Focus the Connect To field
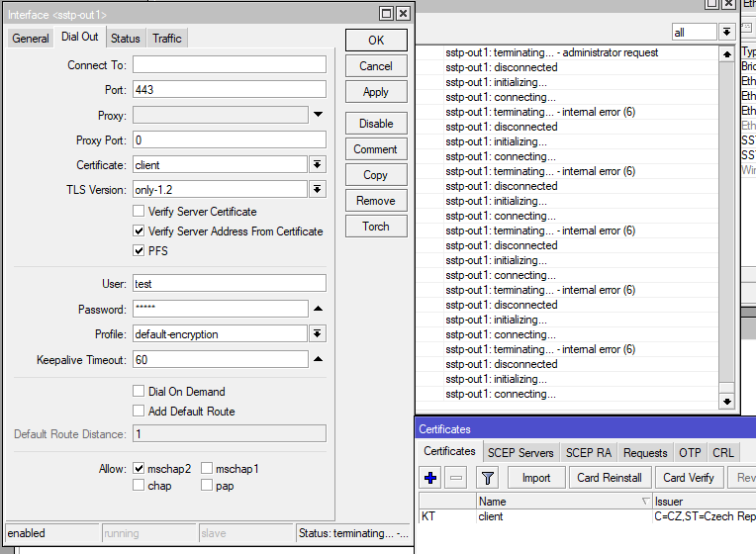756x554 pixels. tap(230, 64)
